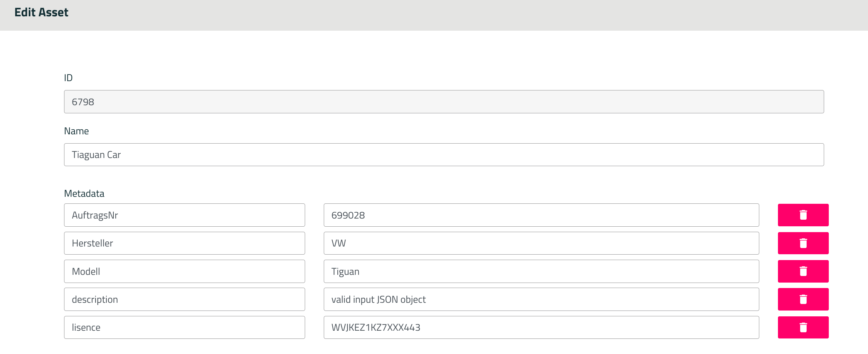Edit the value field containing 699028
This screenshot has height=354, width=868.
click(x=541, y=215)
